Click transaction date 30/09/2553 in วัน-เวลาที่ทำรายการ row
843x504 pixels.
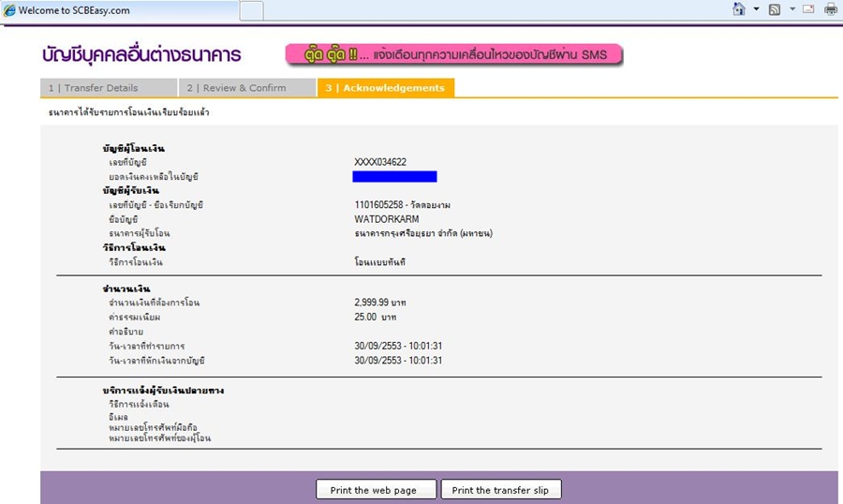click(x=377, y=346)
